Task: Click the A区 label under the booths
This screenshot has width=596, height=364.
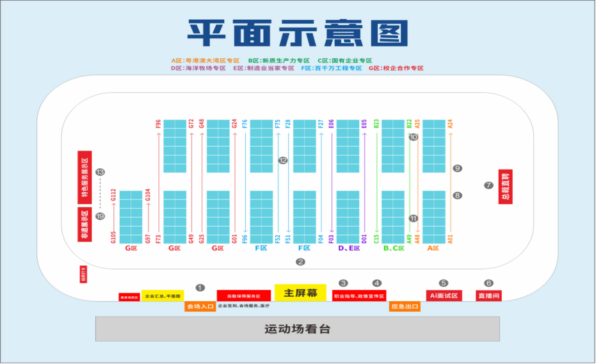Action: coord(433,248)
